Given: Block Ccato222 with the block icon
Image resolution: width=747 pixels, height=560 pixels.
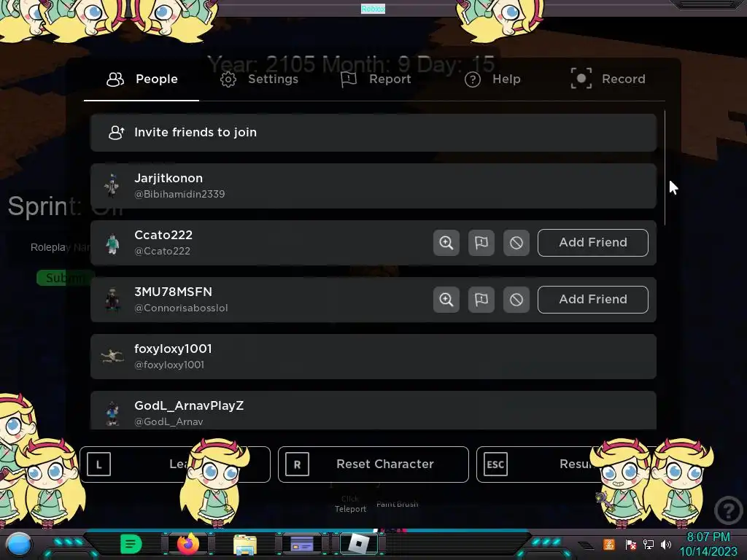Looking at the screenshot, I should 516,242.
